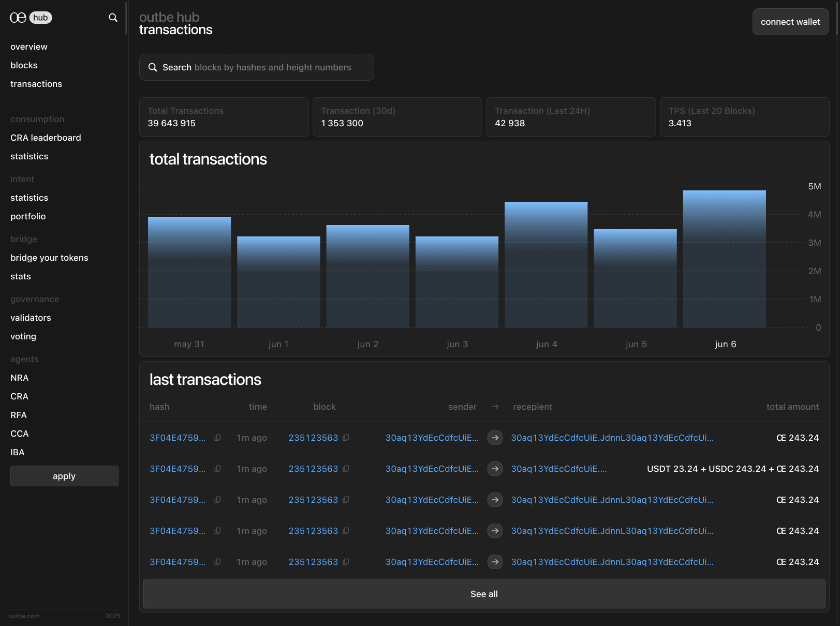Select the CRA agent

tap(19, 396)
